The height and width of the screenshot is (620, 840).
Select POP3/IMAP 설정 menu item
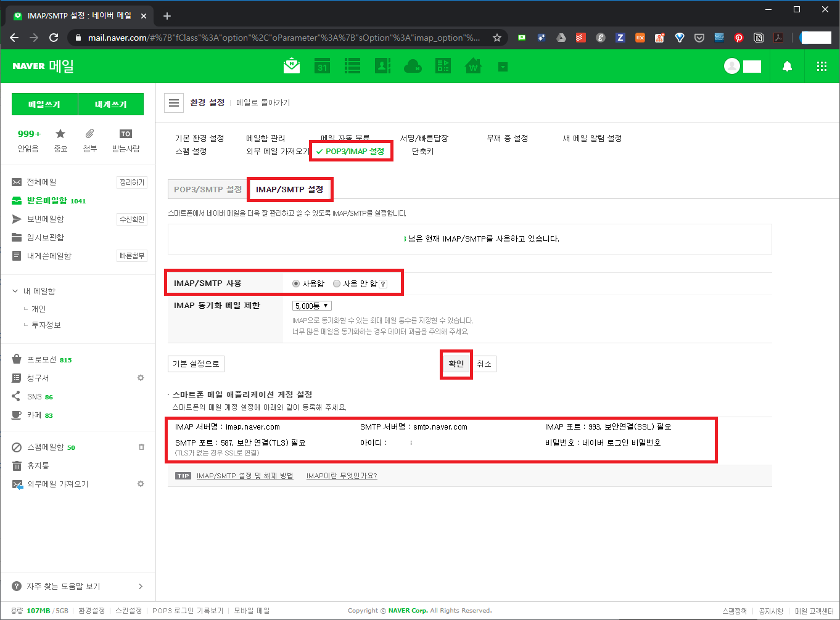pos(350,151)
